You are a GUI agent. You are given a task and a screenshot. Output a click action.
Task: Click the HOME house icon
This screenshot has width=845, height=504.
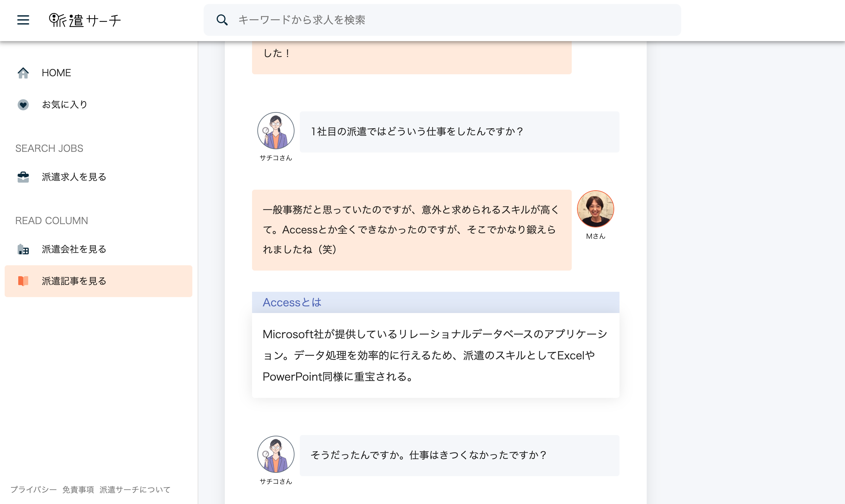pos(23,73)
